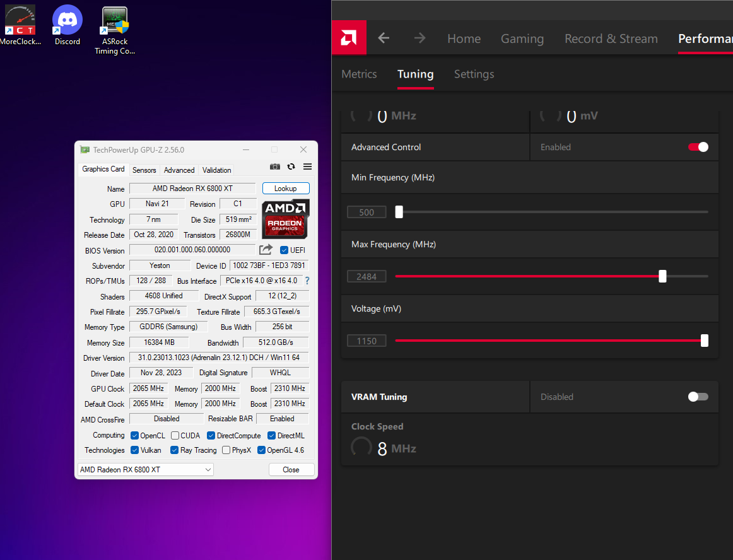Image resolution: width=733 pixels, height=560 pixels.
Task: Take GPU-Z screenshot with camera icon
Action: 275,167
